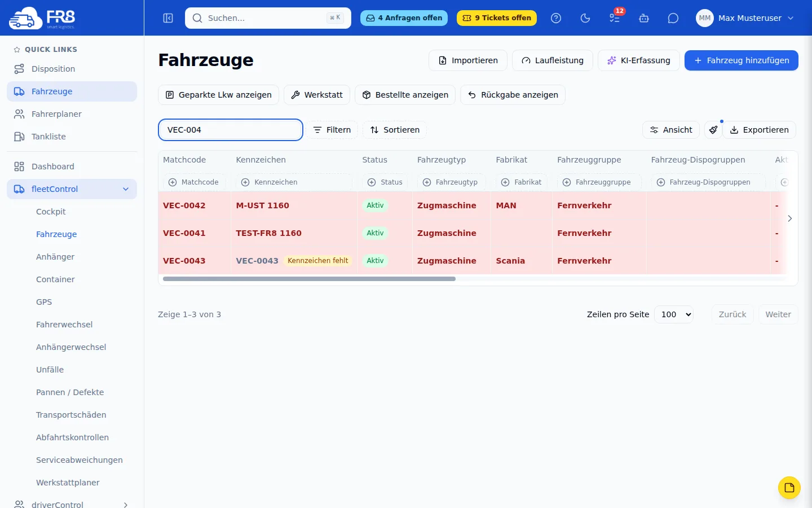The image size is (812, 508).
Task: Click Scania cell in VEC-0043 row
Action: (510, 261)
